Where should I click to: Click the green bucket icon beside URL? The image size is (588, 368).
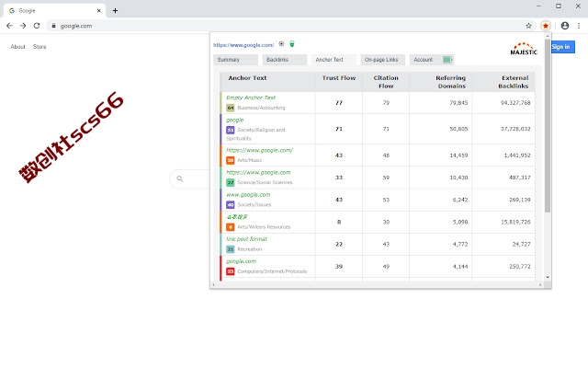292,44
